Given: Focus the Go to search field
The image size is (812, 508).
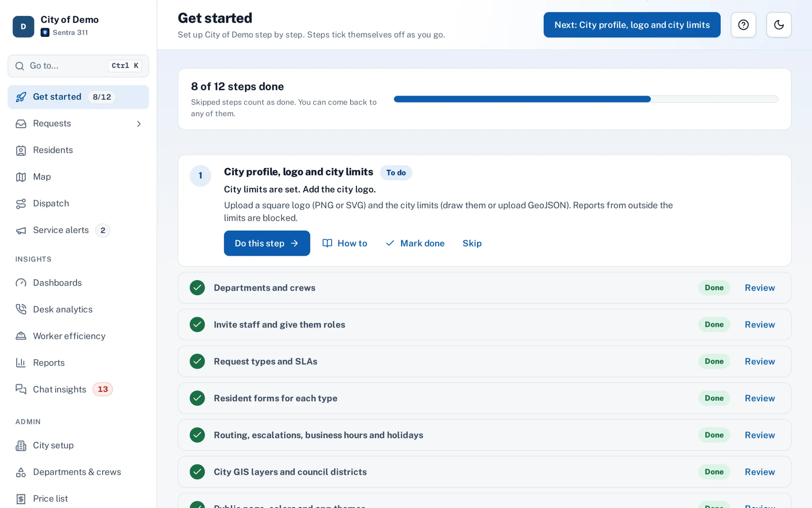Looking at the screenshot, I should coord(78,66).
